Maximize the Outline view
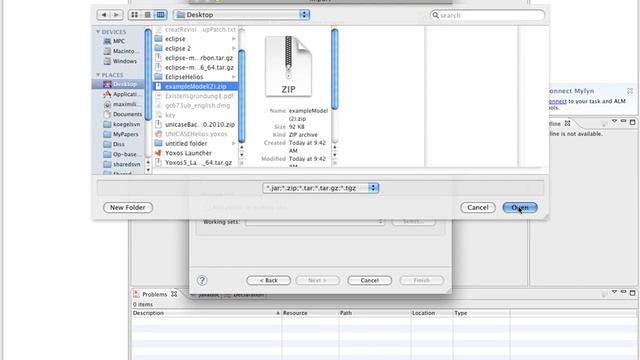This screenshot has height=360, width=640. tap(632, 122)
